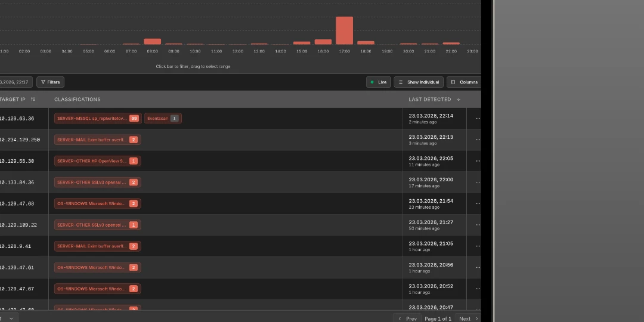Open the Filters panel
The width and height of the screenshot is (644, 322).
pos(50,82)
